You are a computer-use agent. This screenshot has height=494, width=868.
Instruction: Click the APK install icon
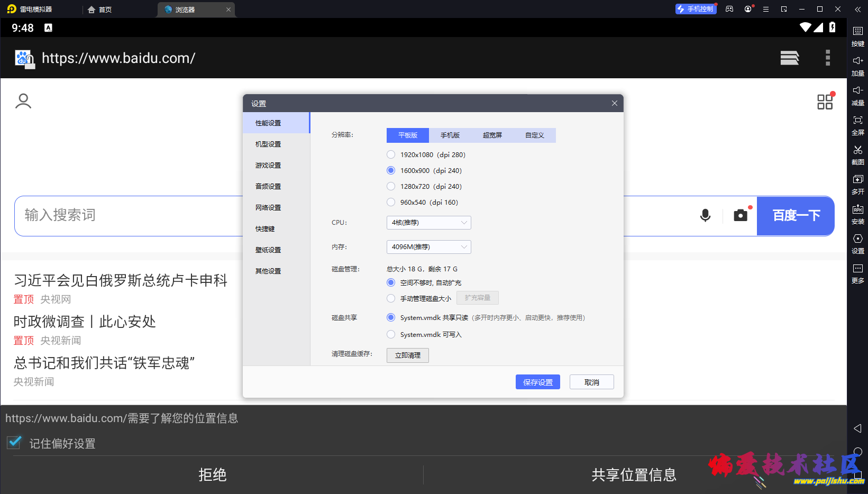[x=857, y=209]
